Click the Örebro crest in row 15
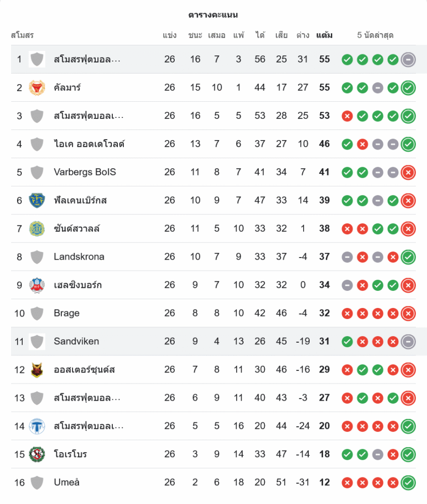The image size is (427, 504). click(x=37, y=455)
